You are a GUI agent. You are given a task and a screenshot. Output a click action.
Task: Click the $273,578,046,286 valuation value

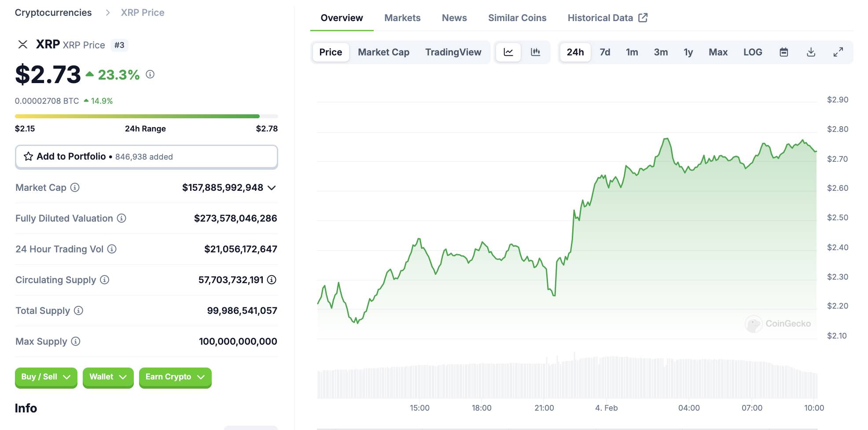235,219
